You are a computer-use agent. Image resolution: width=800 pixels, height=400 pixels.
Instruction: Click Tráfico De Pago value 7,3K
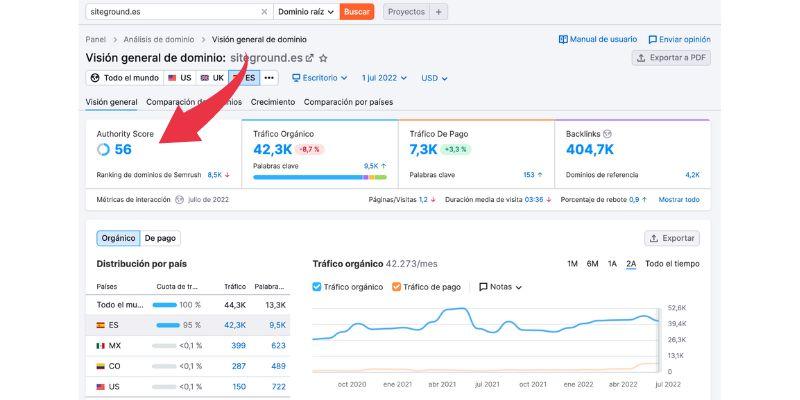pos(423,149)
